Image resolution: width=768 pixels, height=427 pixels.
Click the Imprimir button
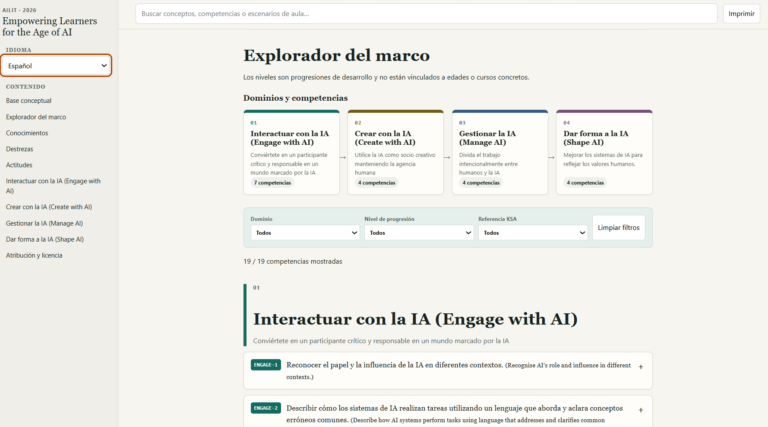pyautogui.click(x=741, y=14)
